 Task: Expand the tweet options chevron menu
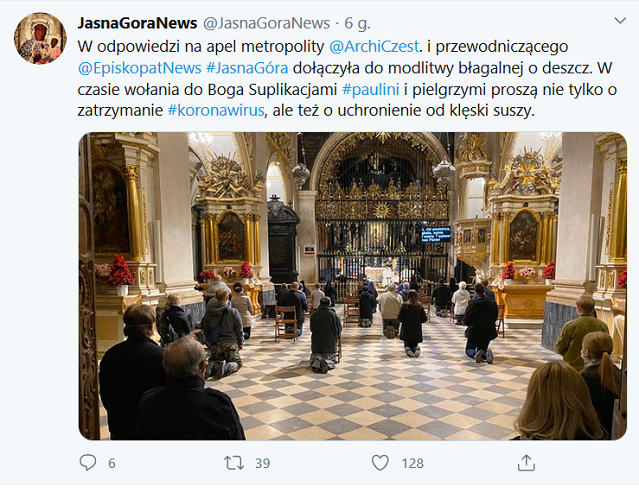(x=620, y=20)
